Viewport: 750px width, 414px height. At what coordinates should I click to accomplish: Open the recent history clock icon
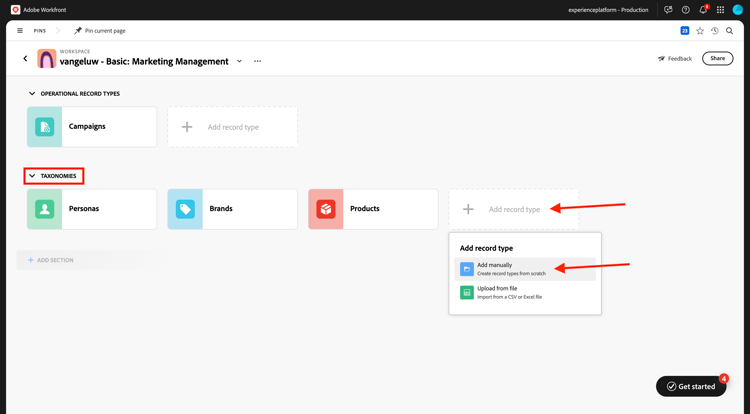point(715,31)
